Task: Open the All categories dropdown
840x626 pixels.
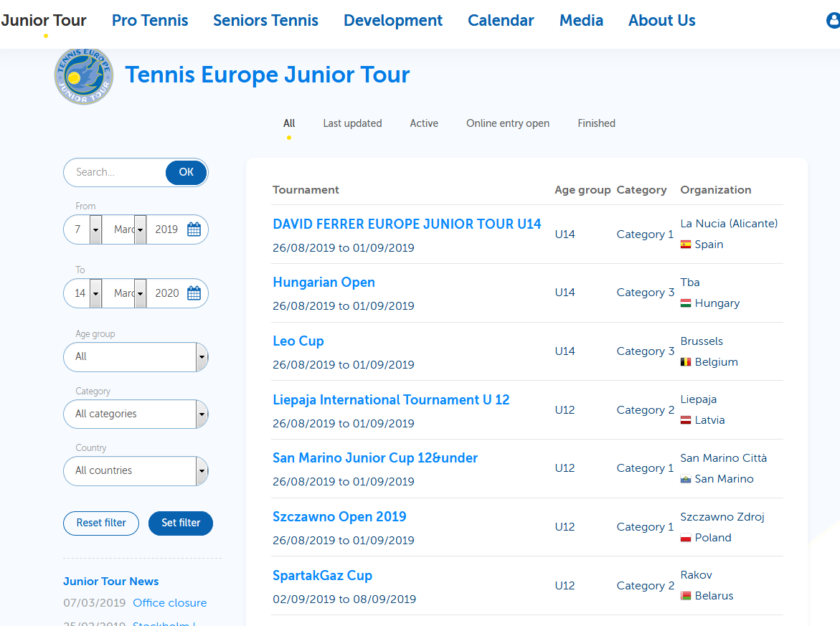Action: tap(136, 414)
